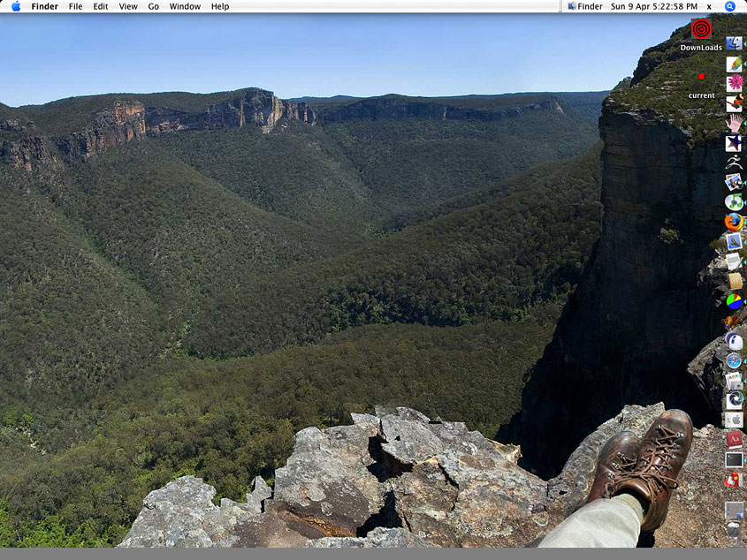Open the red toolbox app in dock
The width and height of the screenshot is (747, 560).
pos(734,480)
